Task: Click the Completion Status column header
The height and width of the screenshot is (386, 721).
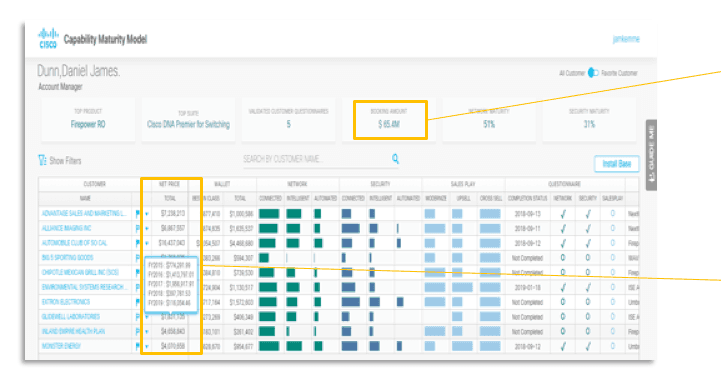Action: 527,198
